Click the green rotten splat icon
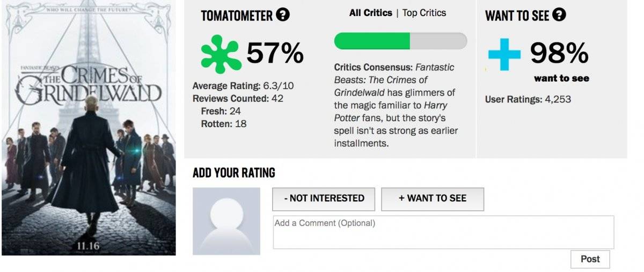644x272 pixels. tap(221, 54)
